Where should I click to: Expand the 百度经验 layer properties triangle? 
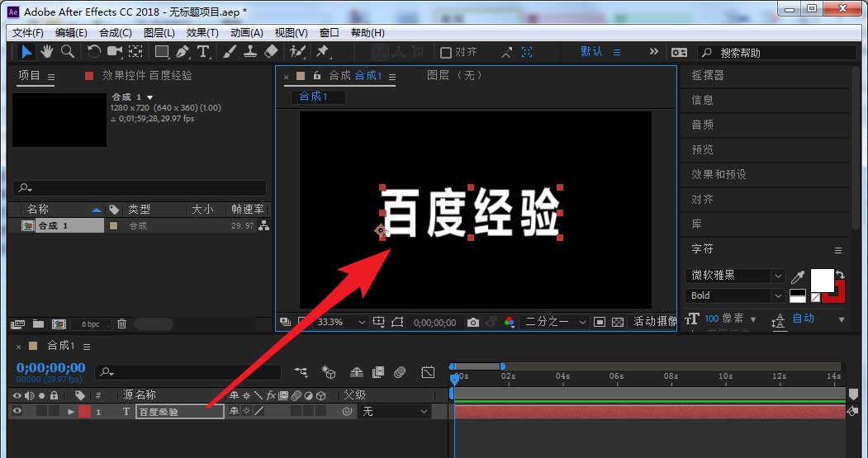click(x=71, y=412)
